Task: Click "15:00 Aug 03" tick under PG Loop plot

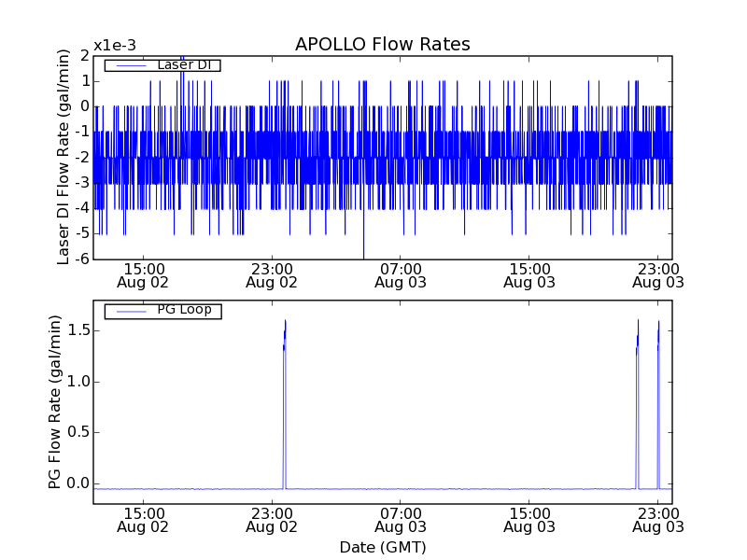Action: [x=529, y=521]
